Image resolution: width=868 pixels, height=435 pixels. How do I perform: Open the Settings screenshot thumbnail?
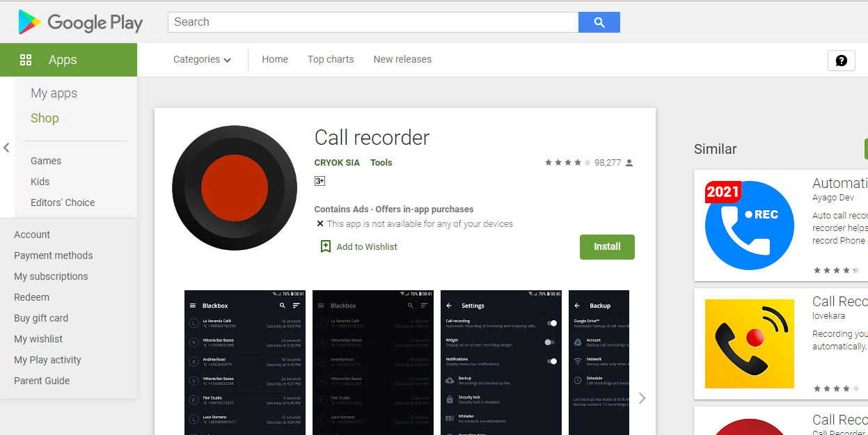[501, 363]
